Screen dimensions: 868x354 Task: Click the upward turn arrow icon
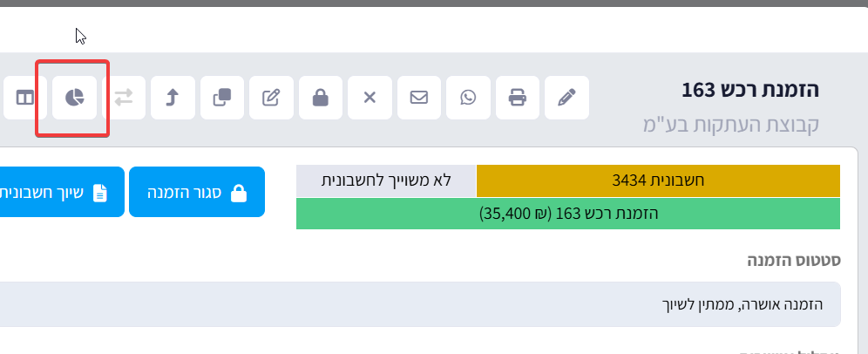click(173, 98)
